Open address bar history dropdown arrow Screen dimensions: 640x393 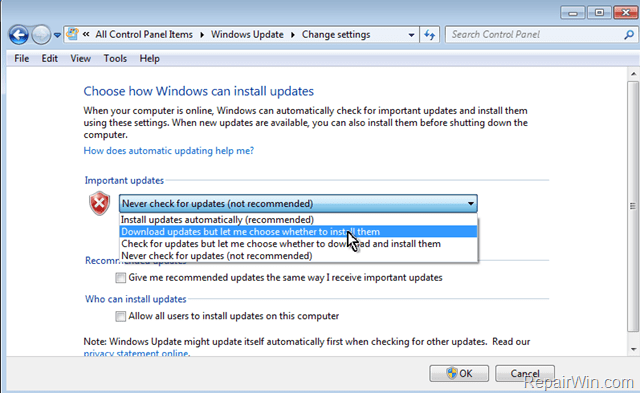coord(411,35)
